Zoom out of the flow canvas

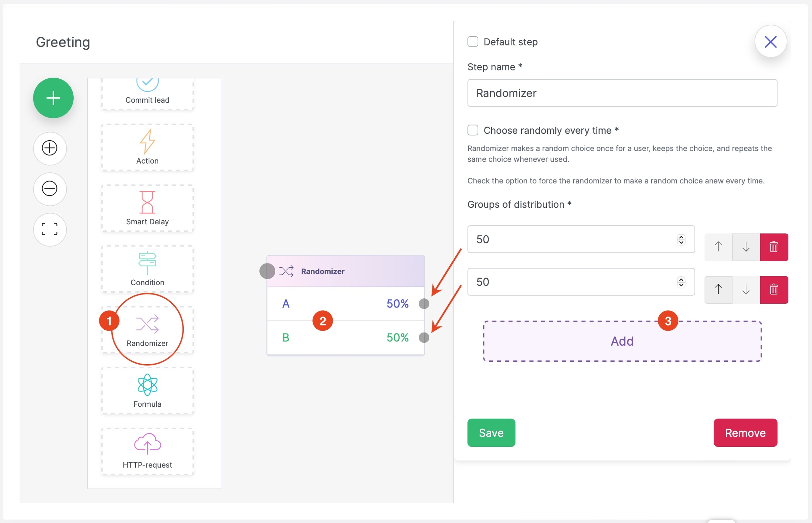tap(50, 189)
